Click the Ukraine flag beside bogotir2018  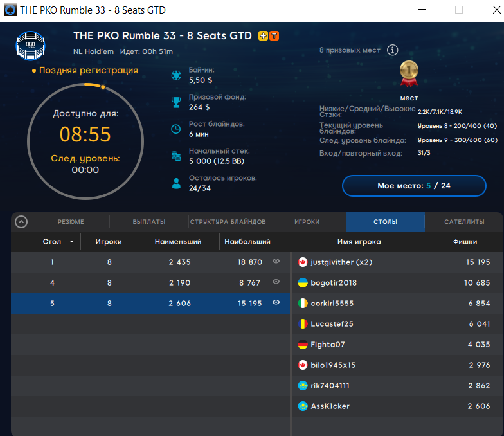303,283
